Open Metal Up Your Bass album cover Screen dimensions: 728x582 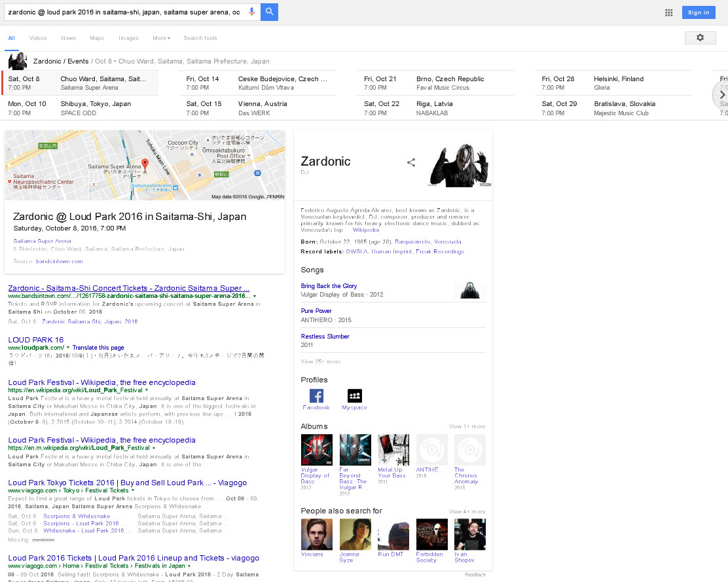coord(393,450)
